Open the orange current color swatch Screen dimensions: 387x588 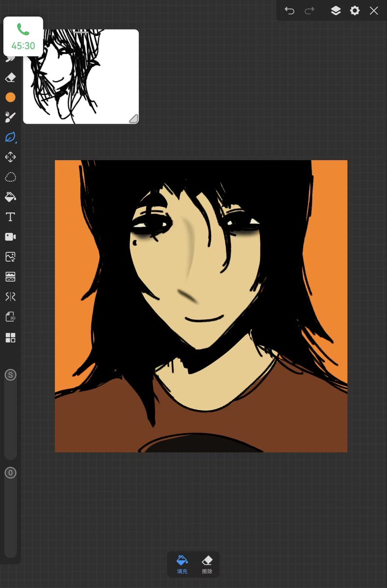(10, 98)
